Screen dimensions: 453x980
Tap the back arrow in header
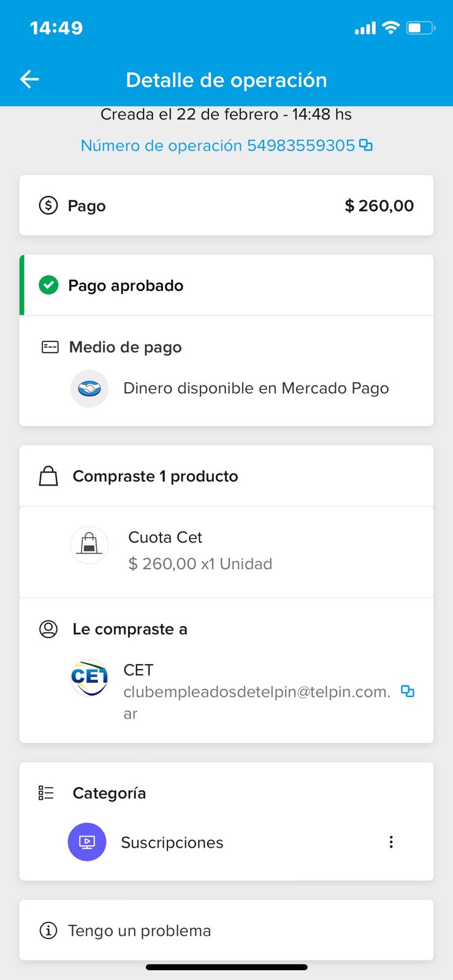tap(29, 80)
